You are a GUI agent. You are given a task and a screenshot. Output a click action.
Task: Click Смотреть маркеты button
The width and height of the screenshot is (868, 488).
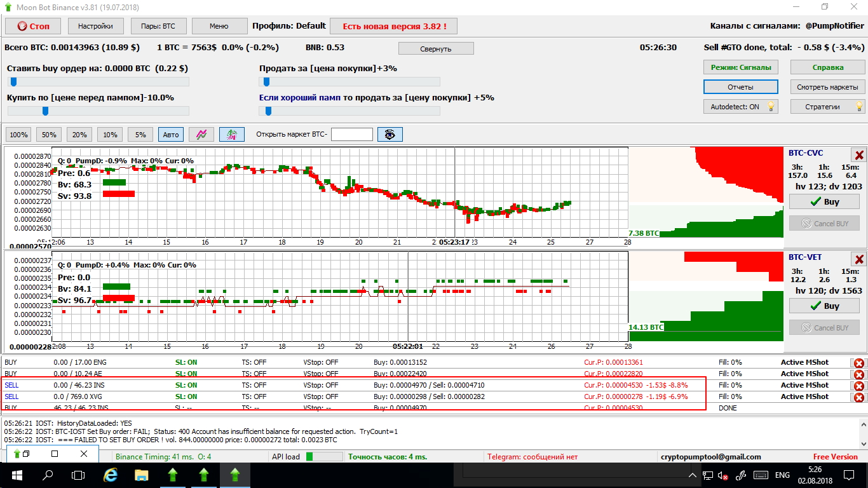pyautogui.click(x=828, y=87)
